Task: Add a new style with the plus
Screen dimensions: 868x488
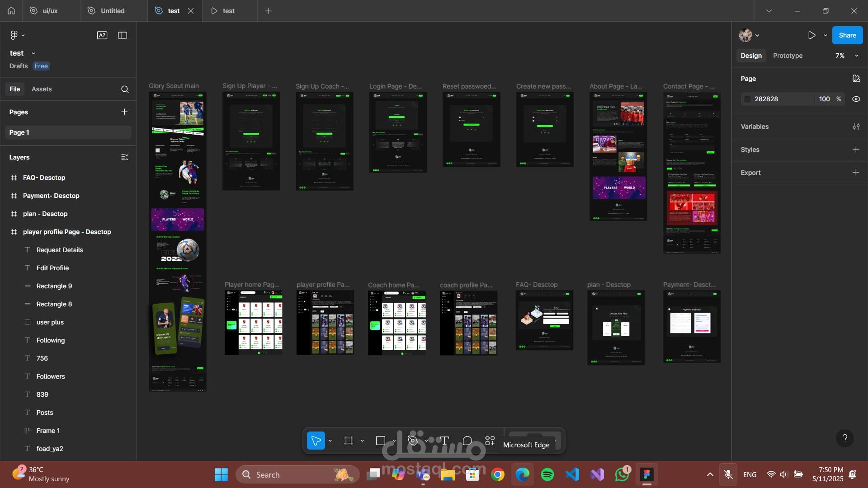Action: (856, 150)
